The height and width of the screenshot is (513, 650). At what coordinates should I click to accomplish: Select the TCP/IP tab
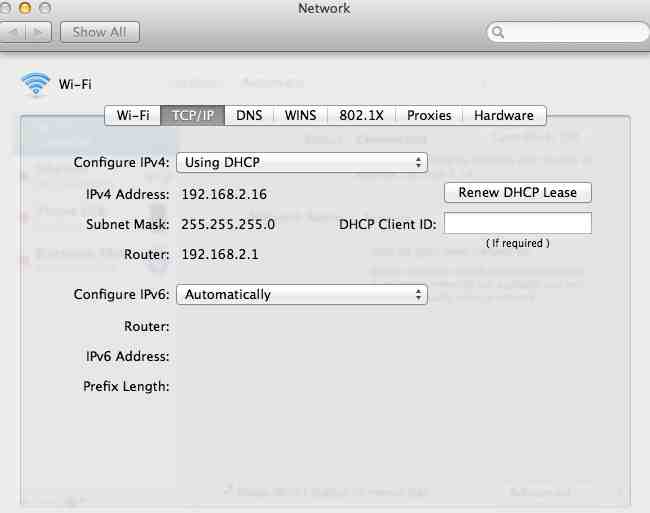(193, 115)
